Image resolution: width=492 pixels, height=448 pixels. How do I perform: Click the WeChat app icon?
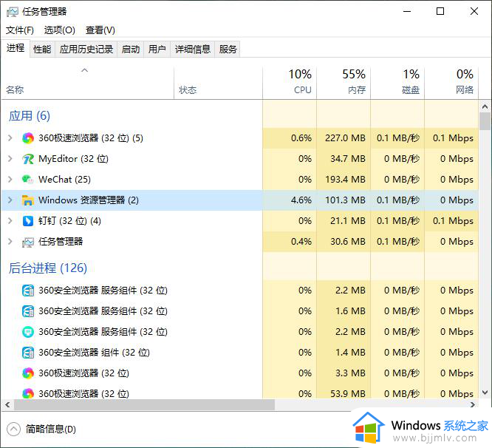(28, 180)
